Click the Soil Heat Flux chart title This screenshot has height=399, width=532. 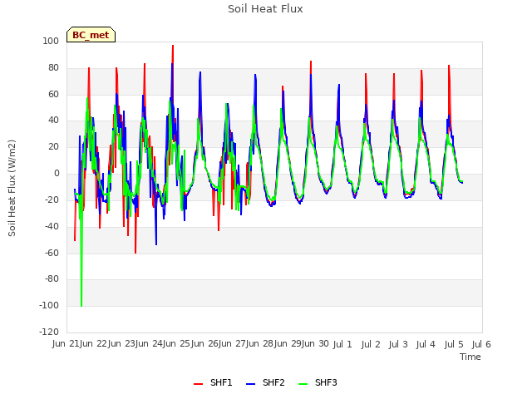click(x=265, y=9)
